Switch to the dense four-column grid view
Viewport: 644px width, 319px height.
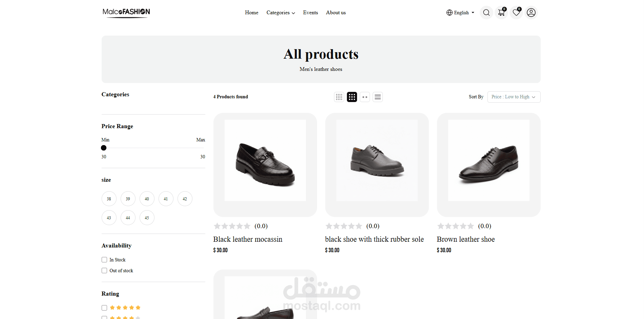click(339, 97)
